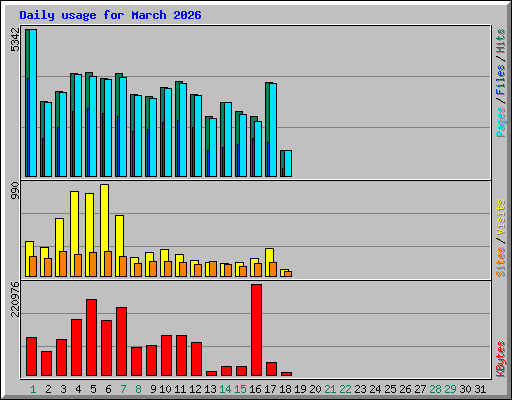The width and height of the screenshot is (512, 400).
Task: Click the cyan Pages bar for day 2
Action: pos(48,139)
